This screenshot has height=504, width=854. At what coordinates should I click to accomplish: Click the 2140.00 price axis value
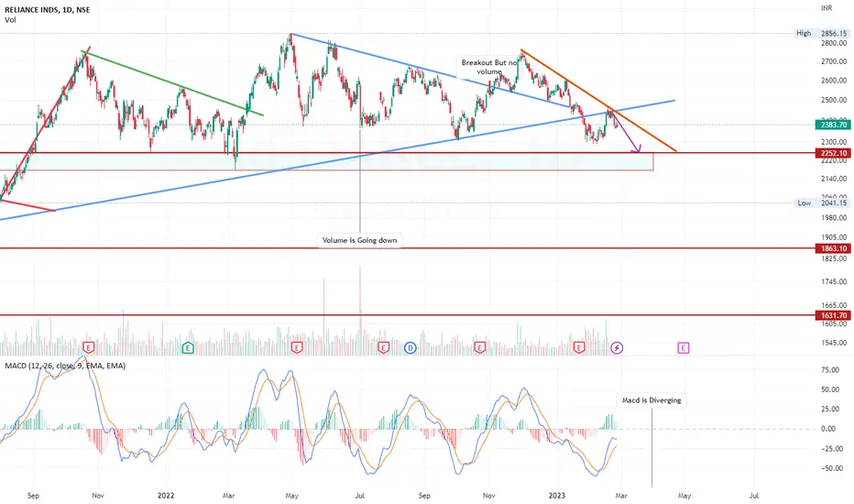click(x=833, y=179)
